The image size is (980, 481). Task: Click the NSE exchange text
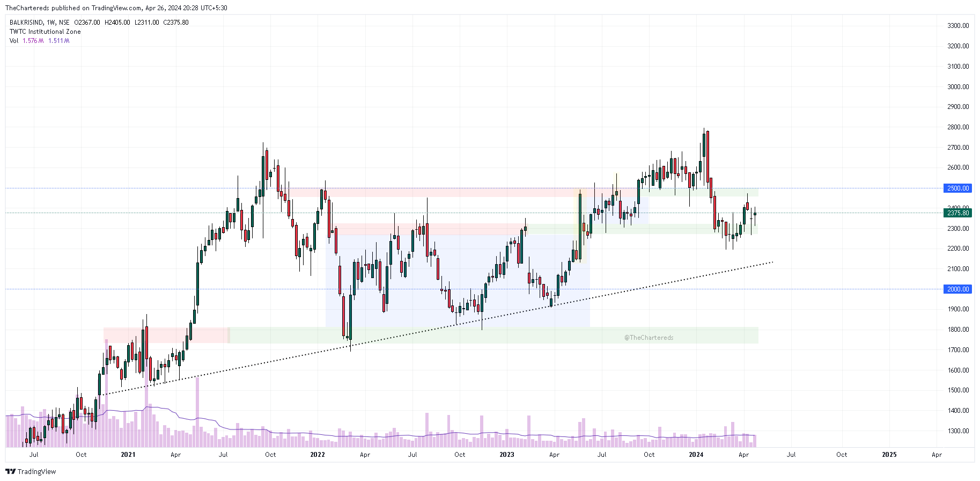point(64,23)
